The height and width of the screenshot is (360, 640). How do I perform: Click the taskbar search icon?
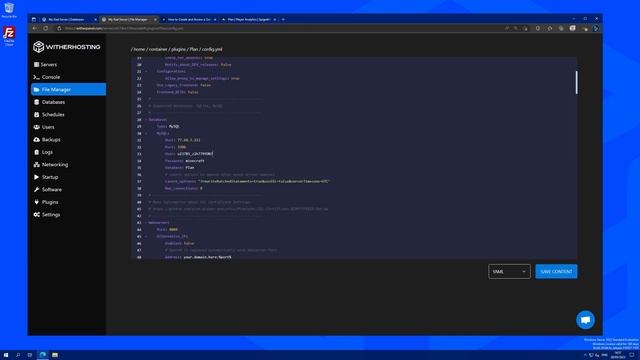tap(18, 355)
